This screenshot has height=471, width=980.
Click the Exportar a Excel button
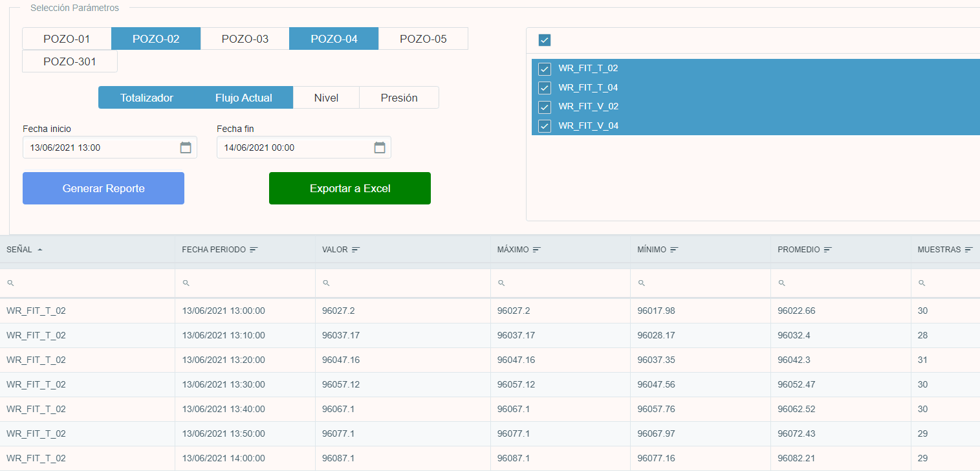pos(350,188)
